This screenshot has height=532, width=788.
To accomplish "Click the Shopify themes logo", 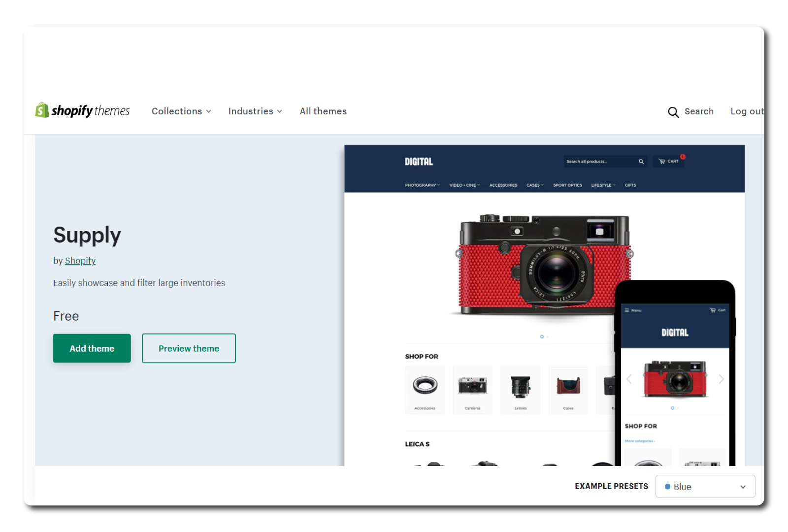I will pos(82,111).
